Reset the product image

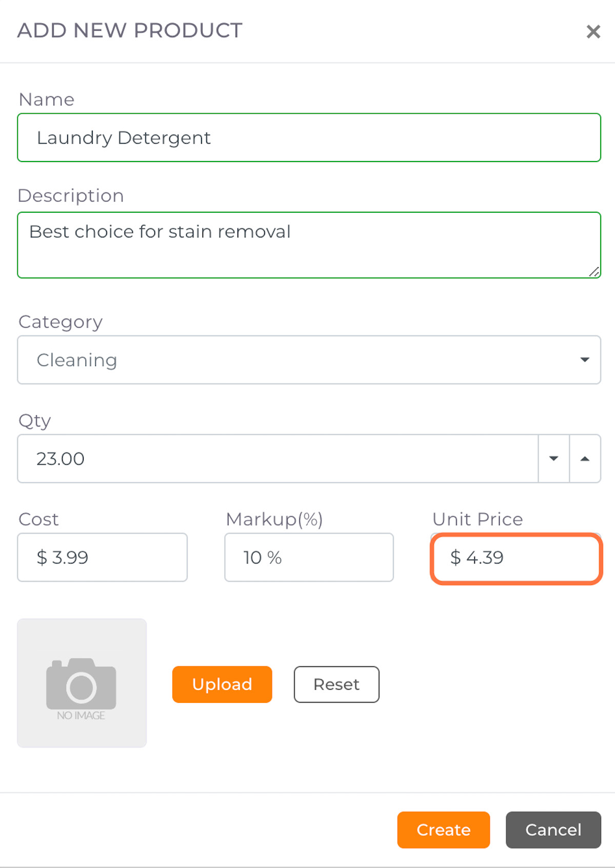pos(336,684)
